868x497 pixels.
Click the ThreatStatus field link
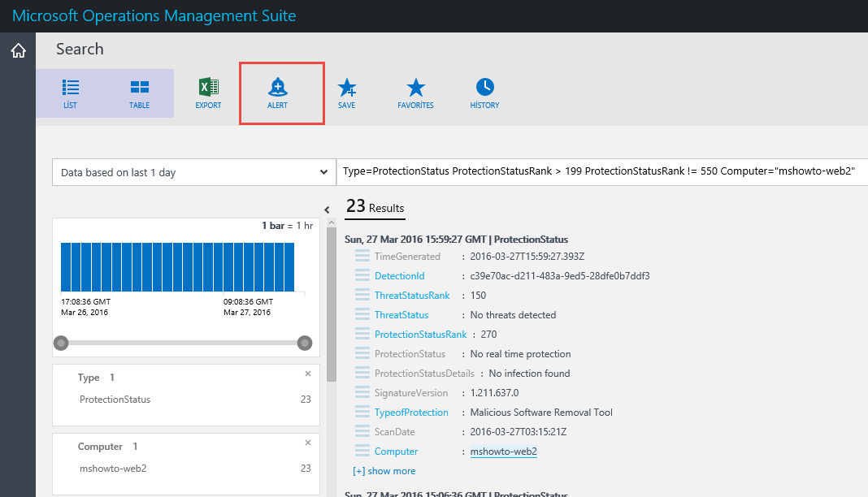tap(401, 314)
